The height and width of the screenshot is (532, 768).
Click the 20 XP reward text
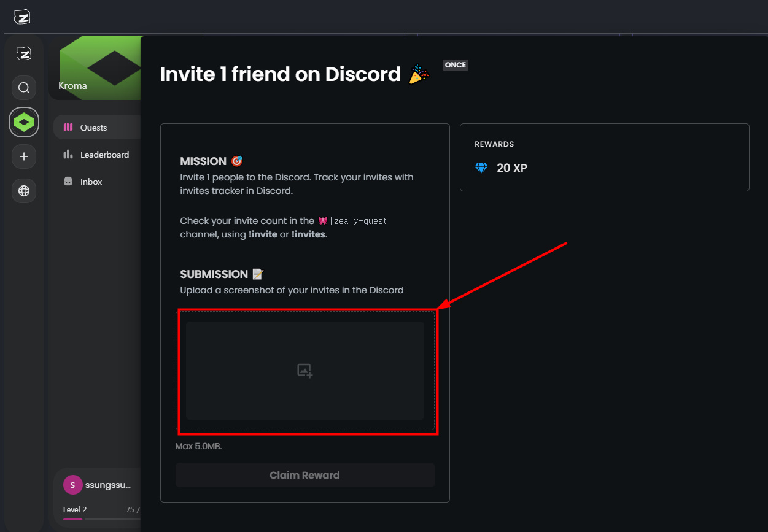click(512, 168)
